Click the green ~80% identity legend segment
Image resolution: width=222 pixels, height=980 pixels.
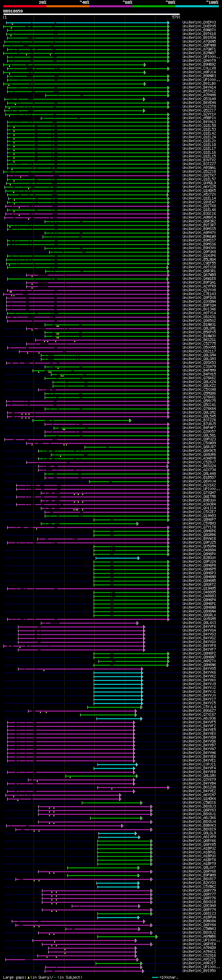[154, 7]
